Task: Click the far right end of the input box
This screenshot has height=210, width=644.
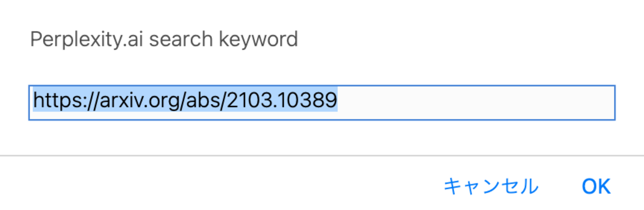Action: point(610,103)
